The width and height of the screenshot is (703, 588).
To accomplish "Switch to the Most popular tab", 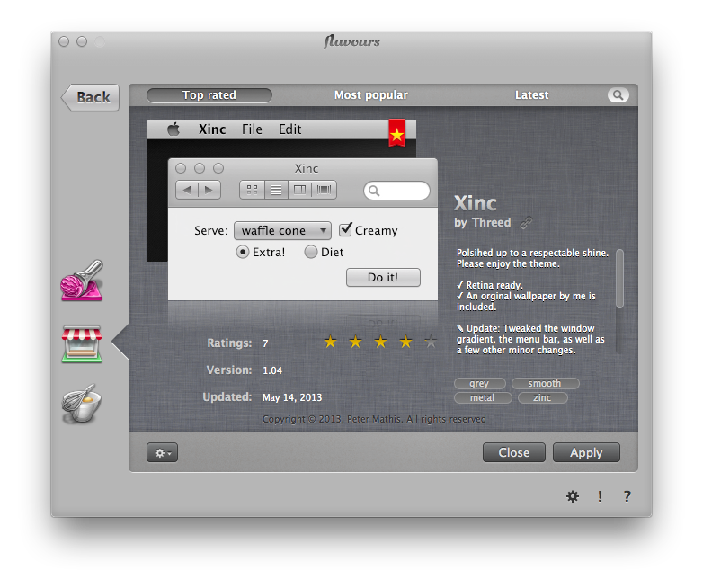I will coord(371,95).
